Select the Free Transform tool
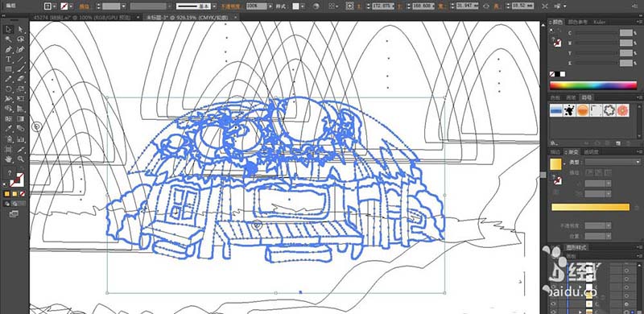Screen dimensions: 644x314 21,99
